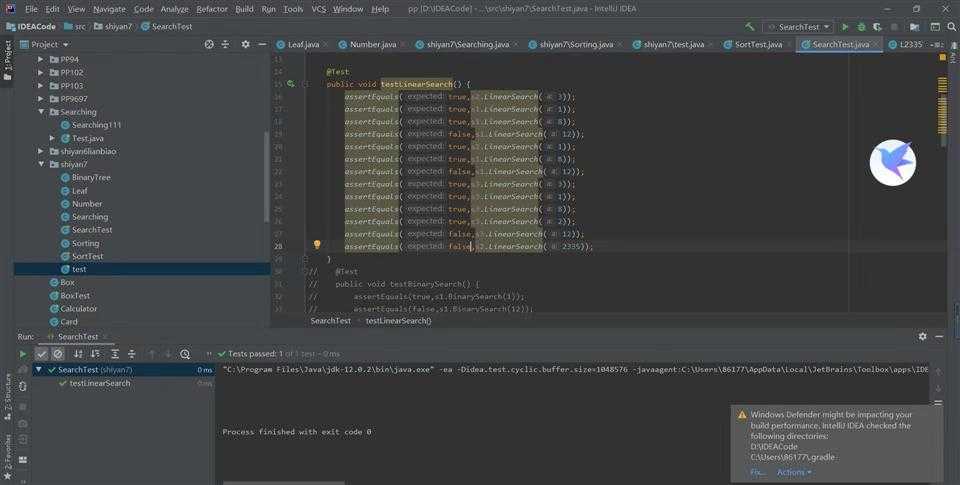Click the yellow light bulb intention icon
This screenshot has width=960, height=485.
click(x=317, y=244)
